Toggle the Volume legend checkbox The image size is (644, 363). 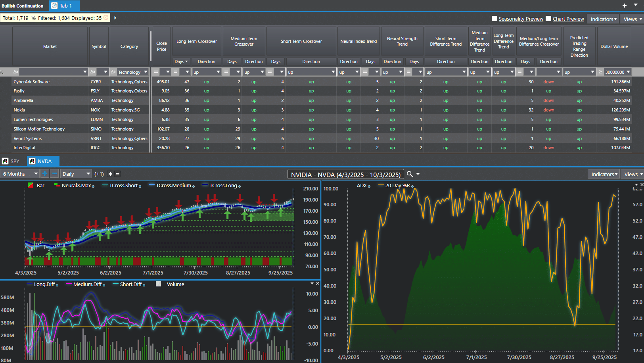pyautogui.click(x=159, y=284)
